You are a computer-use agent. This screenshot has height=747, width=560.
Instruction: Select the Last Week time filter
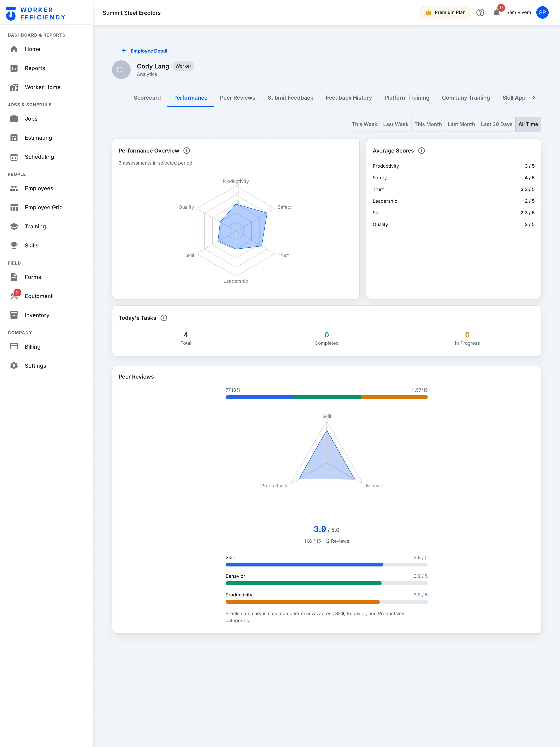click(396, 124)
